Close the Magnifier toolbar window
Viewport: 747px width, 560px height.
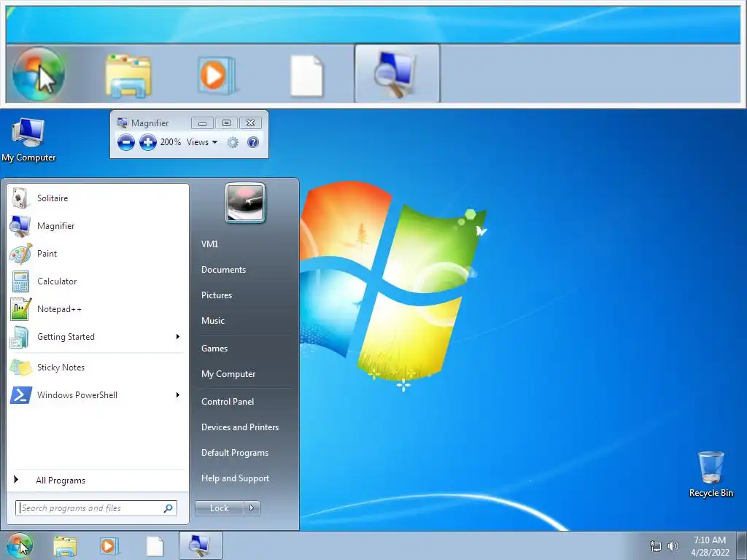(x=251, y=123)
